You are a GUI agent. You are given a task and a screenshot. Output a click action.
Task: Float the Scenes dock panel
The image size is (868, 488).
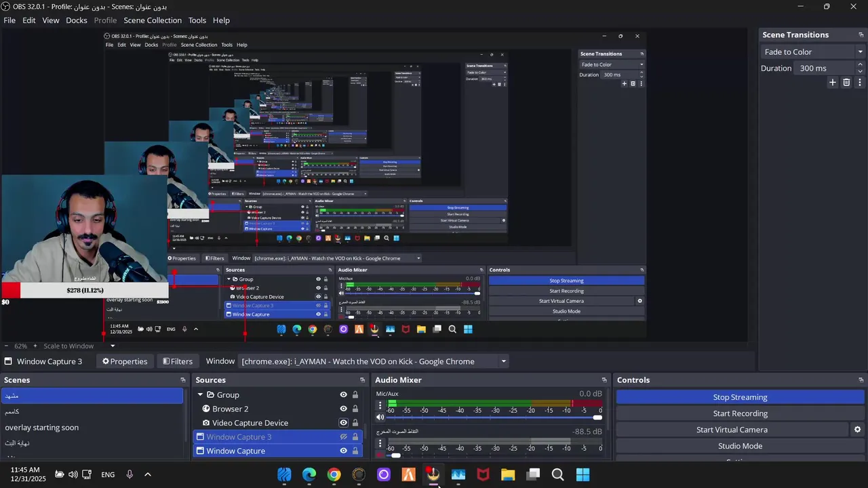coord(183,380)
